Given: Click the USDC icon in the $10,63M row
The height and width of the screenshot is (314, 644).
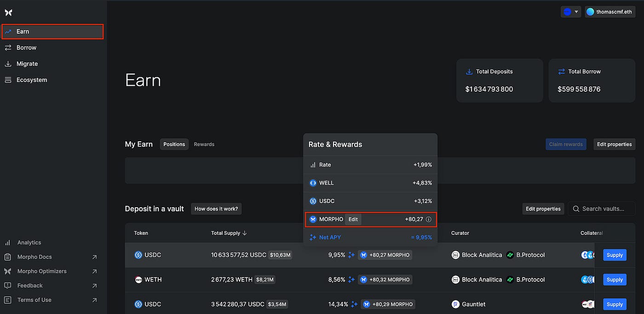Looking at the screenshot, I should tap(138, 255).
